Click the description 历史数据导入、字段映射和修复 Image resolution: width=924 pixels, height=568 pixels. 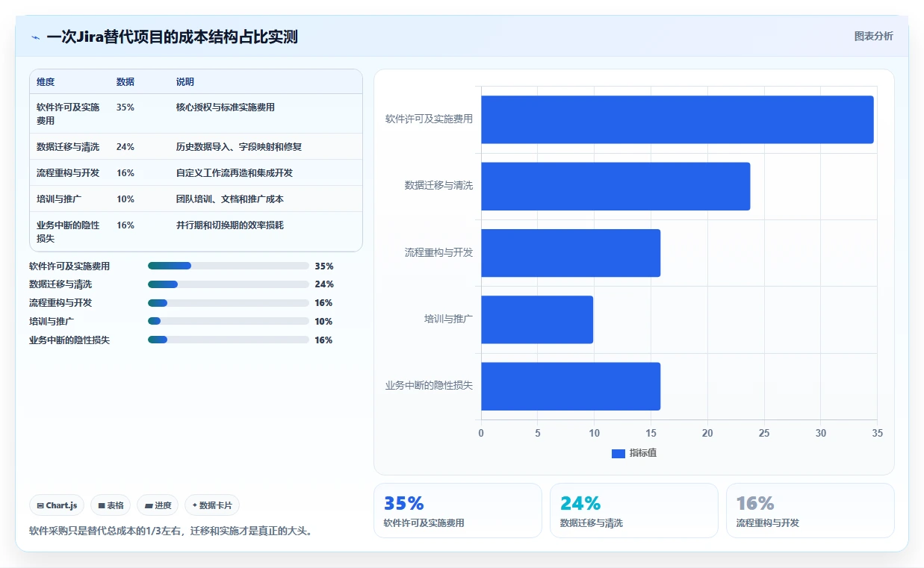point(239,147)
